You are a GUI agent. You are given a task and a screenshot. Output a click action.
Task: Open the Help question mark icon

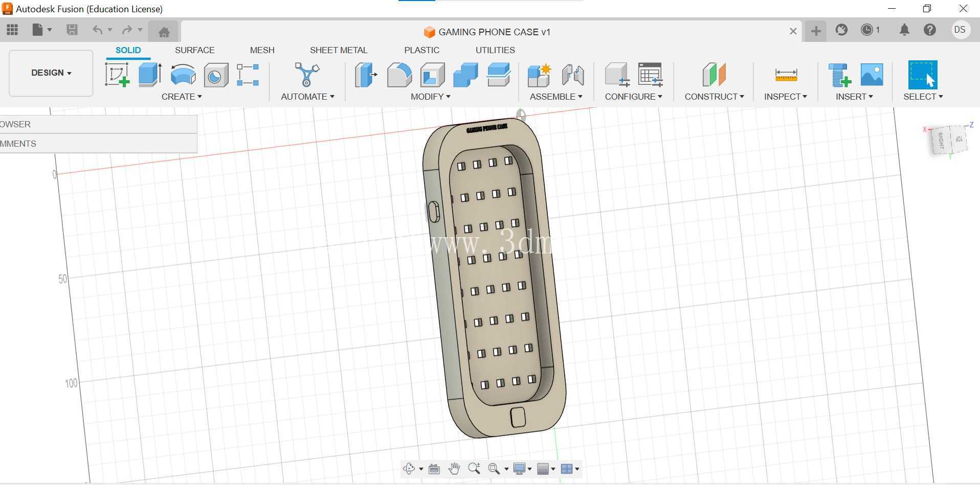(930, 30)
